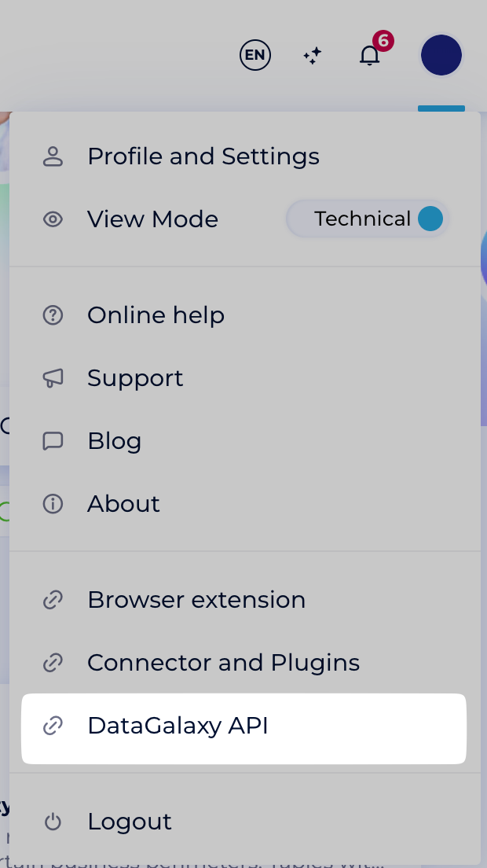The height and width of the screenshot is (868, 487).
Task: Click the eye icon beside View Mode
Action: coord(53,219)
